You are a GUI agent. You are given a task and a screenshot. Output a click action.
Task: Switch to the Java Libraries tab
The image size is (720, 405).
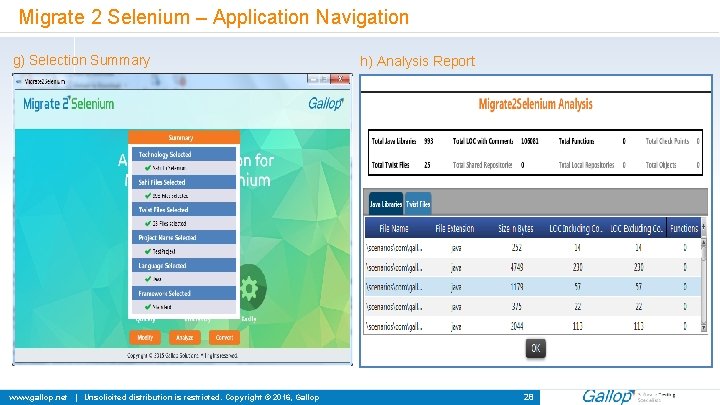[x=386, y=204]
